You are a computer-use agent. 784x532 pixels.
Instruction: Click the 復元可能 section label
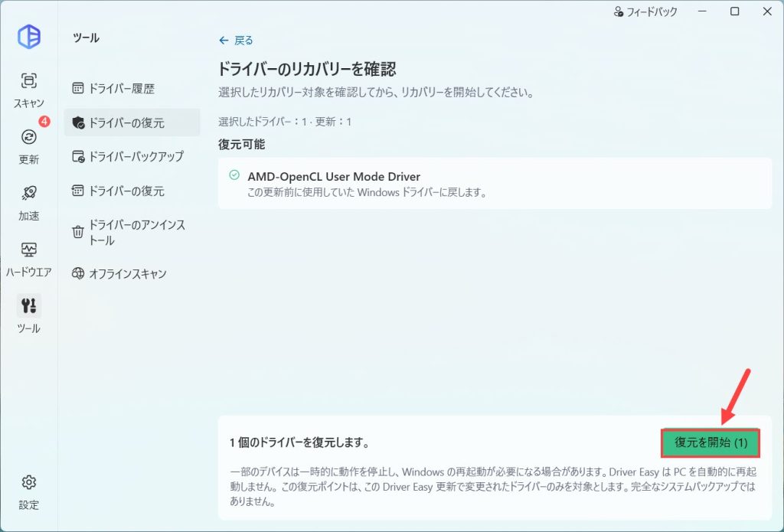tap(241, 145)
